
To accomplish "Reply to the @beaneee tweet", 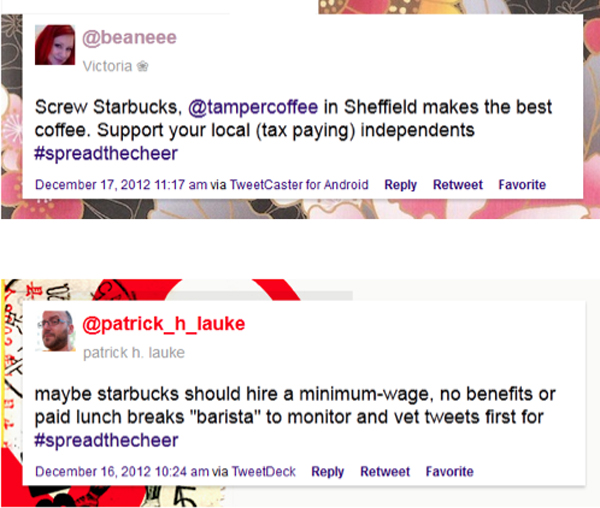I will click(x=400, y=185).
